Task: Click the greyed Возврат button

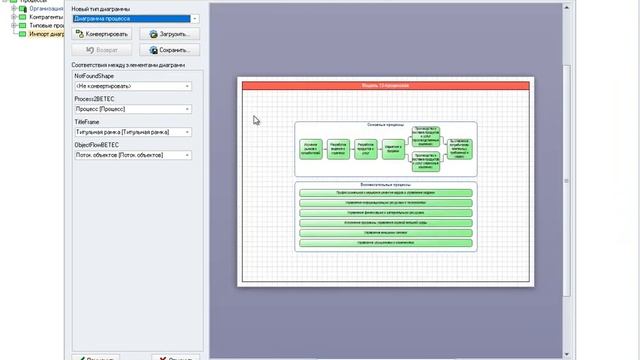Action: point(102,50)
